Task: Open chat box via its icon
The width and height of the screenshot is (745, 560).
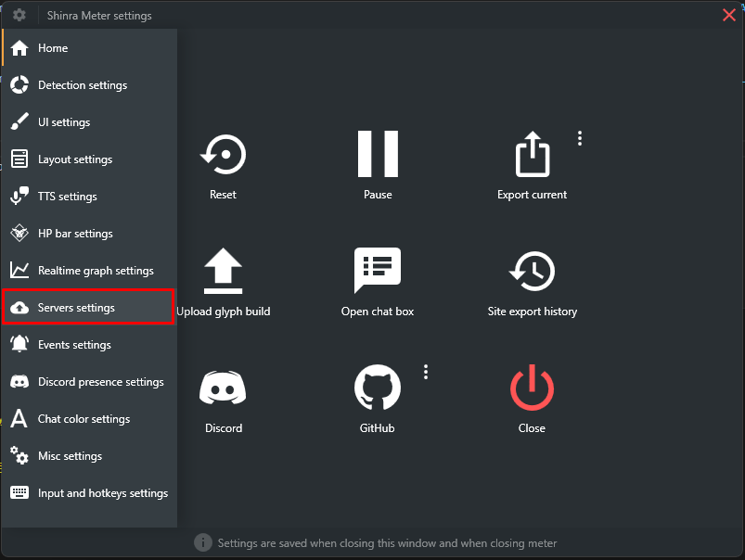Action: [378, 270]
